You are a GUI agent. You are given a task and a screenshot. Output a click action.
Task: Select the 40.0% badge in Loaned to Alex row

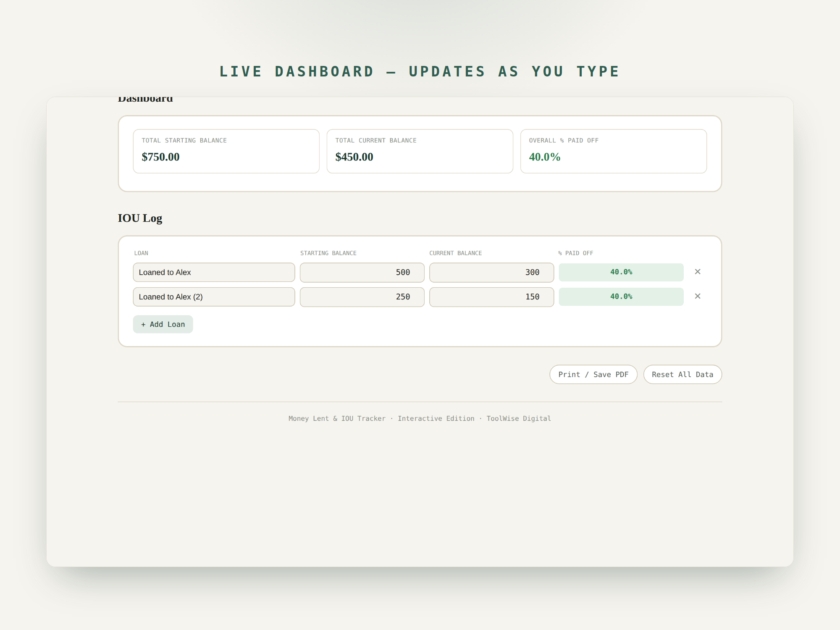pyautogui.click(x=621, y=272)
